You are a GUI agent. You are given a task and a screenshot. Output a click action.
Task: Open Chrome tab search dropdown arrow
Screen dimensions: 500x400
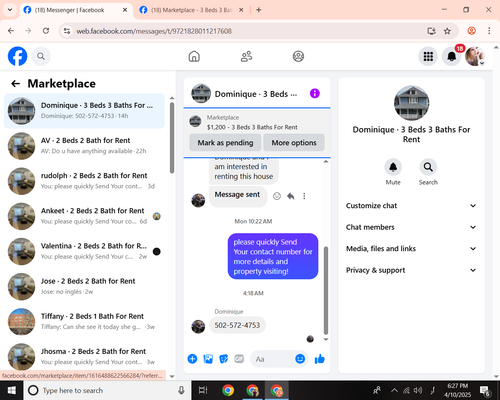[10, 10]
